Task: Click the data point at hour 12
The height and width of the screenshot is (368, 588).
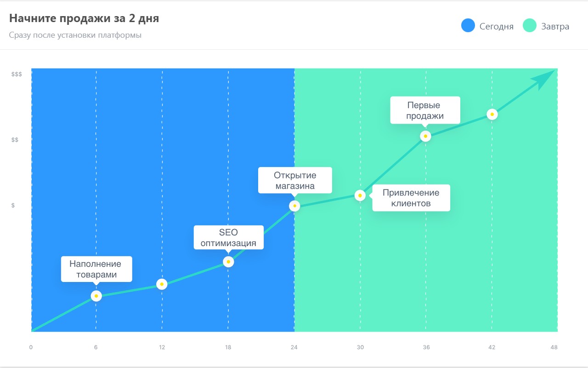Action: (x=162, y=284)
